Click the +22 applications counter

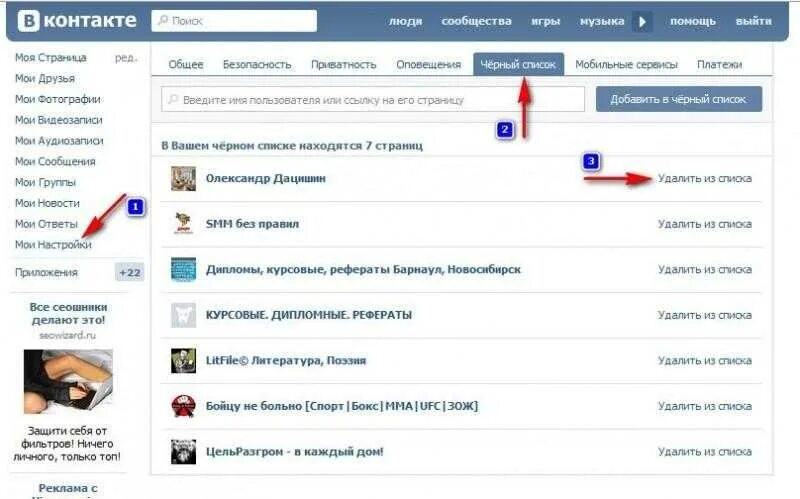click(x=130, y=272)
